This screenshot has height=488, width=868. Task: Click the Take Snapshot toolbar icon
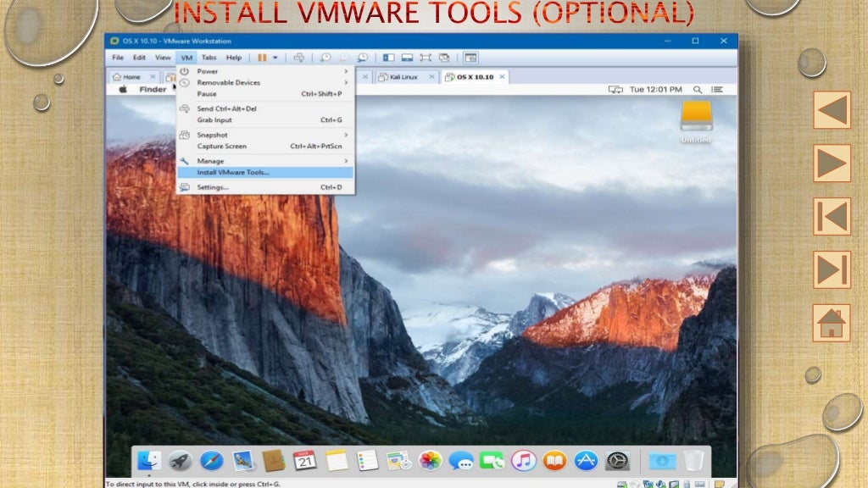(325, 58)
